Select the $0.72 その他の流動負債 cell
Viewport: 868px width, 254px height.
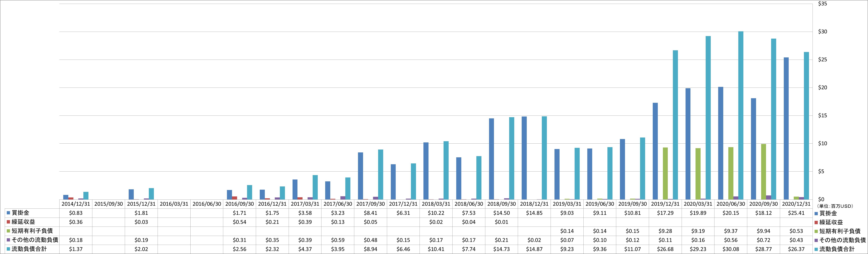pyautogui.click(x=763, y=240)
